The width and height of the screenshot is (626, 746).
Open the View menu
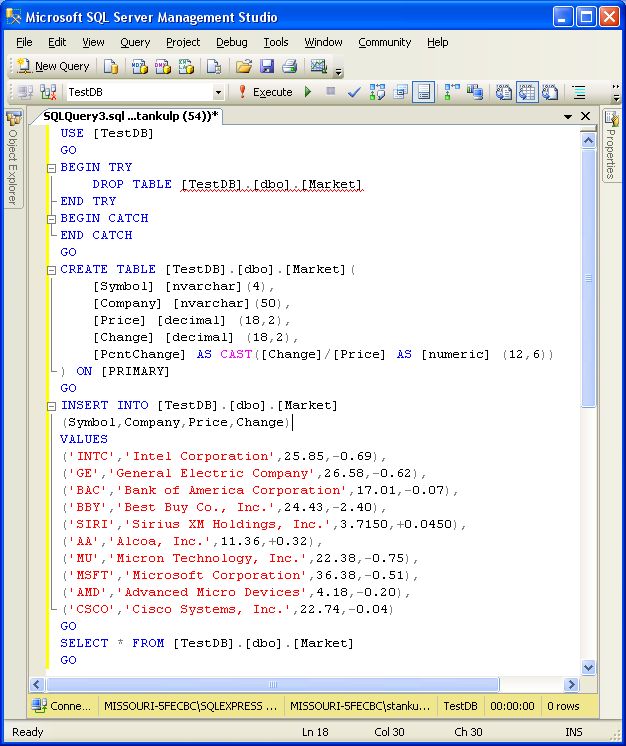[93, 42]
